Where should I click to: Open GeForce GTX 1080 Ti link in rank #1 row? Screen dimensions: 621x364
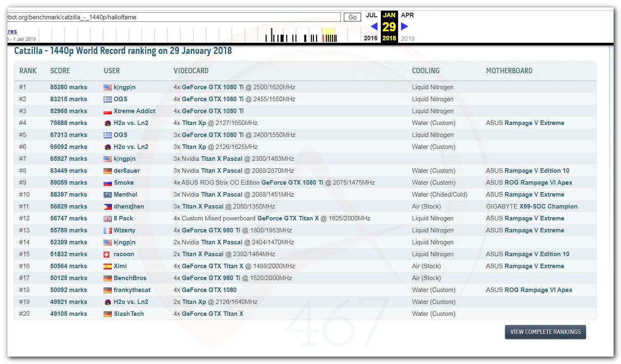click(x=213, y=87)
